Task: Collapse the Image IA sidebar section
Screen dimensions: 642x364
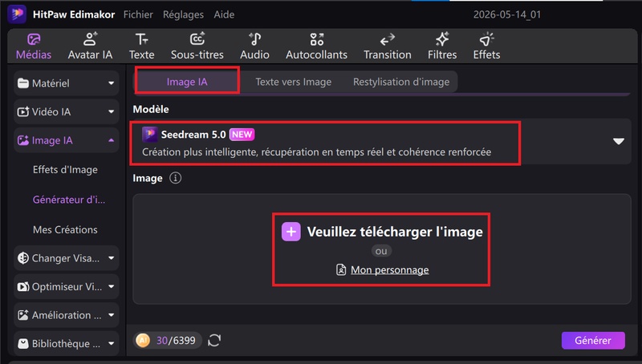Action: click(x=67, y=140)
